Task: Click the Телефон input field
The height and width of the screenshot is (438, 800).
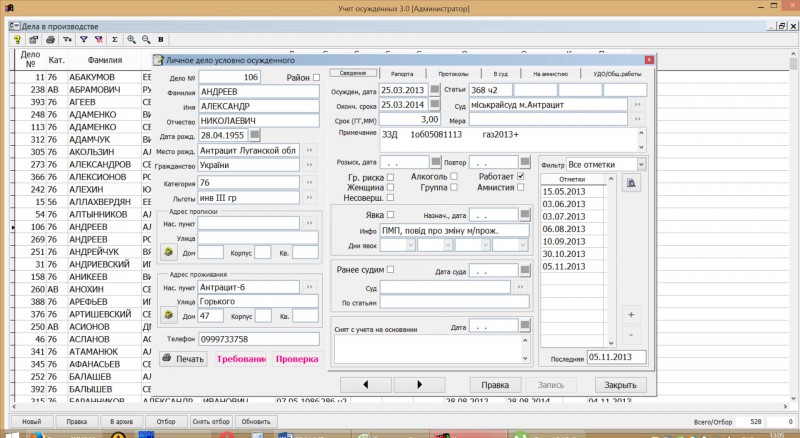Action: coord(257,339)
